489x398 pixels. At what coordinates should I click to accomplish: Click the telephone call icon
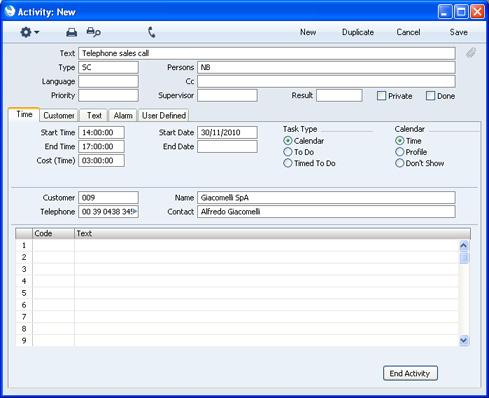tap(151, 32)
